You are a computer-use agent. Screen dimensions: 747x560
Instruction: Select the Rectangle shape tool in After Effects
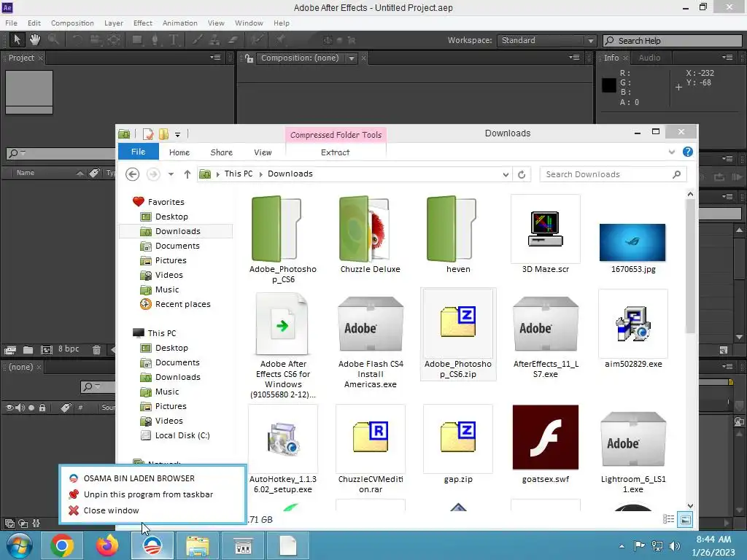137,40
